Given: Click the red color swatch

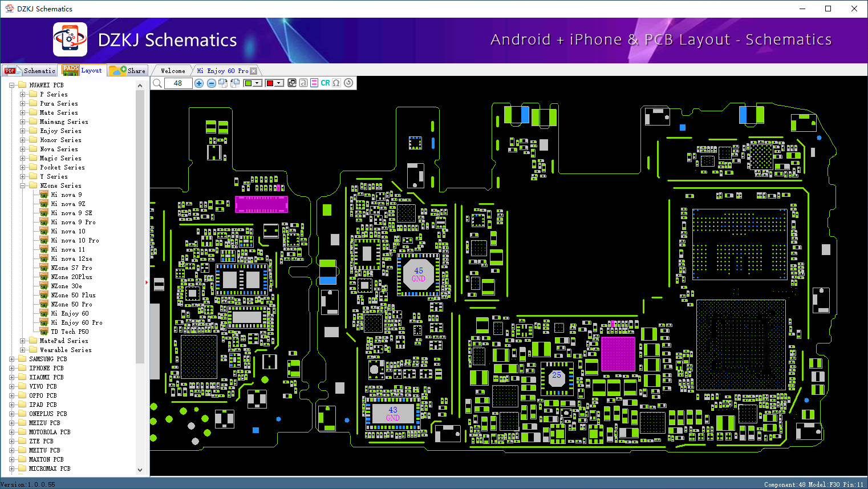Looking at the screenshot, I should click(270, 83).
